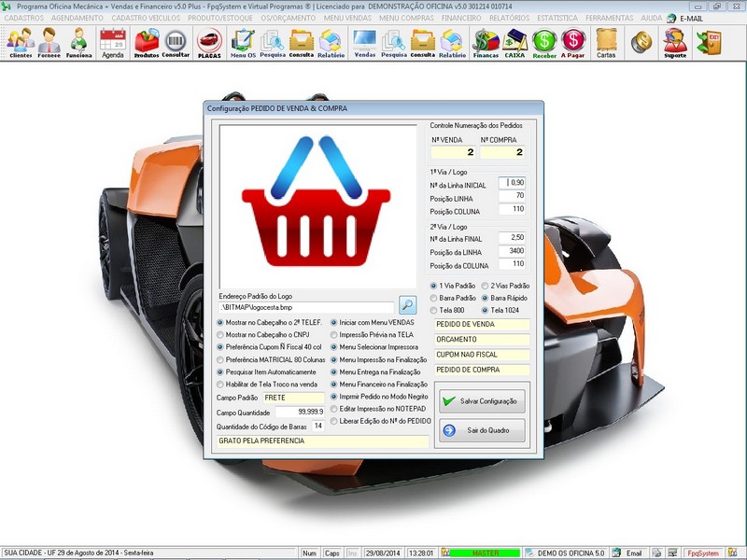Click Salvar Configuração button
Image resolution: width=747 pixels, height=560 pixels.
pos(482,401)
